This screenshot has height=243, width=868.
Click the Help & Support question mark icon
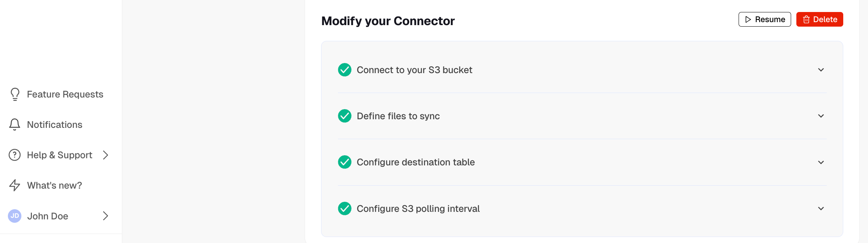pyautogui.click(x=14, y=155)
